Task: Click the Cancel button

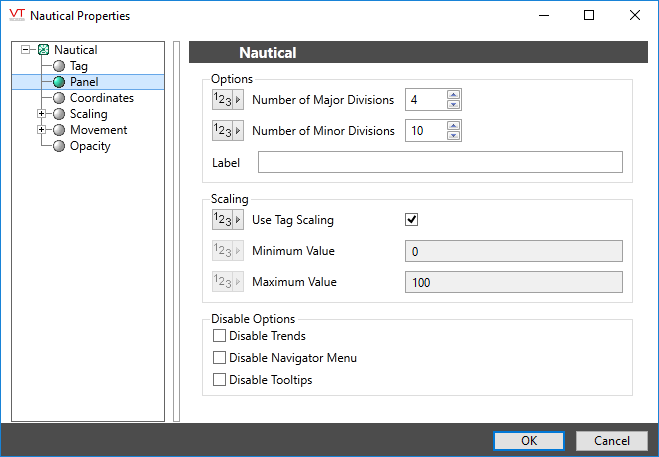Action: point(611,441)
